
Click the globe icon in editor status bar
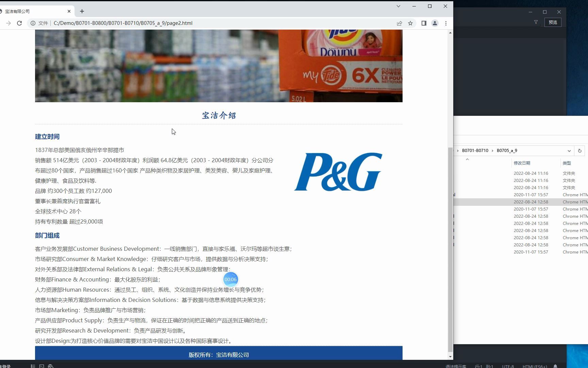(51, 366)
